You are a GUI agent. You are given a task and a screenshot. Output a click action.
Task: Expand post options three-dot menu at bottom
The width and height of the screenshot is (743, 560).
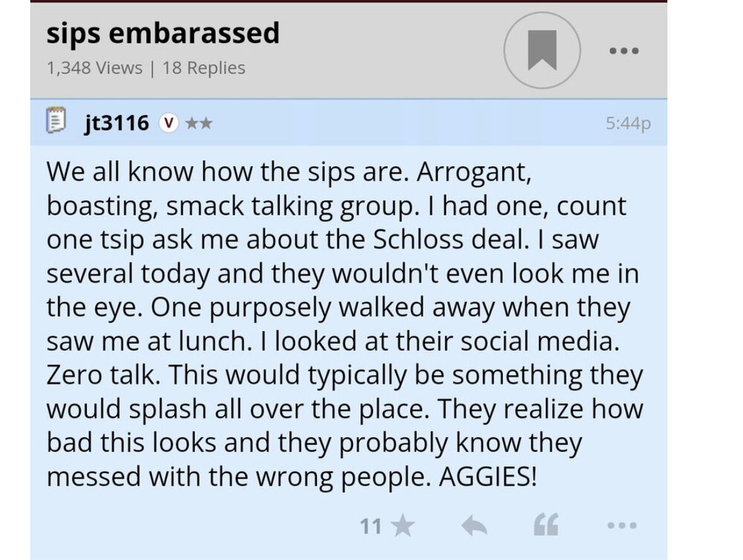click(621, 527)
